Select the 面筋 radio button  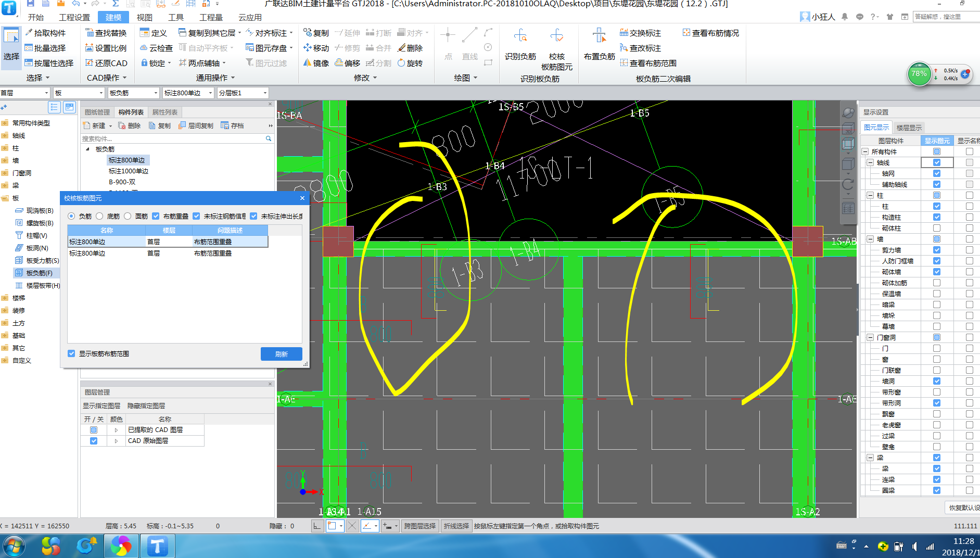pos(128,216)
